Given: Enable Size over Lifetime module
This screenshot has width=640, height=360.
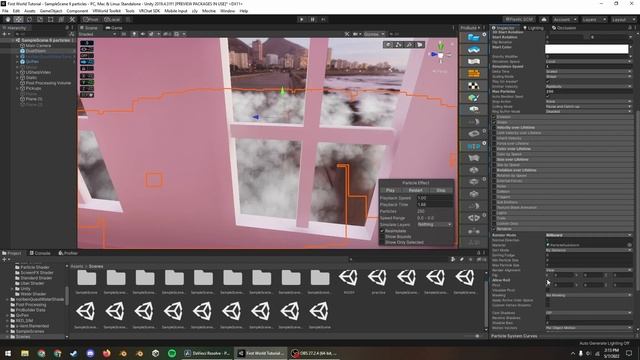Looking at the screenshot, I should pyautogui.click(x=494, y=159).
